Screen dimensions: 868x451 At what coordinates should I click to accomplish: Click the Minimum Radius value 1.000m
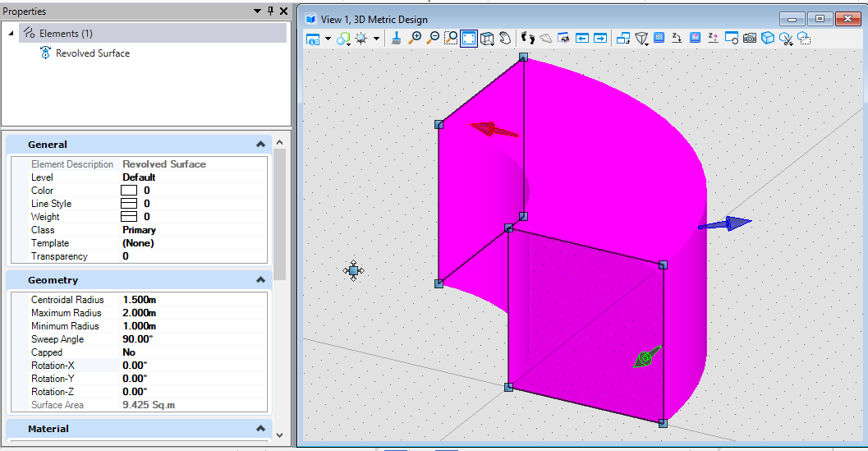(x=140, y=326)
